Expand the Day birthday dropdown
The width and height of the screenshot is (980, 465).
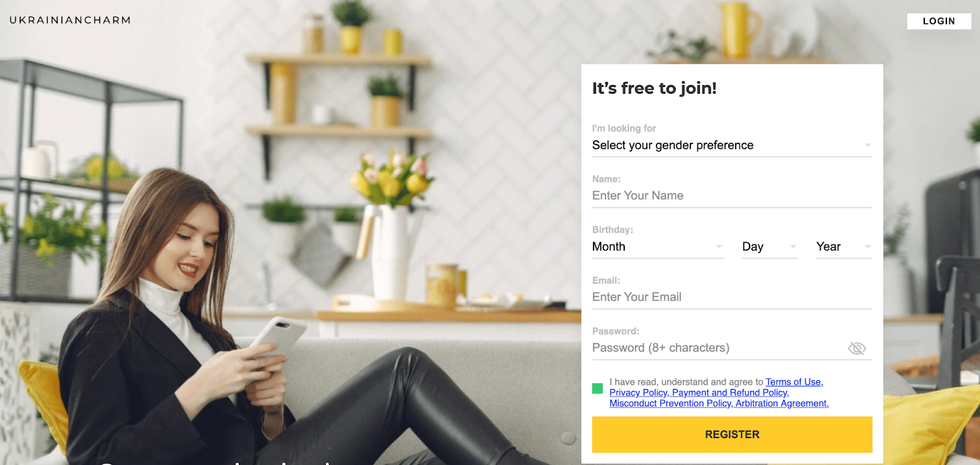pyautogui.click(x=770, y=247)
